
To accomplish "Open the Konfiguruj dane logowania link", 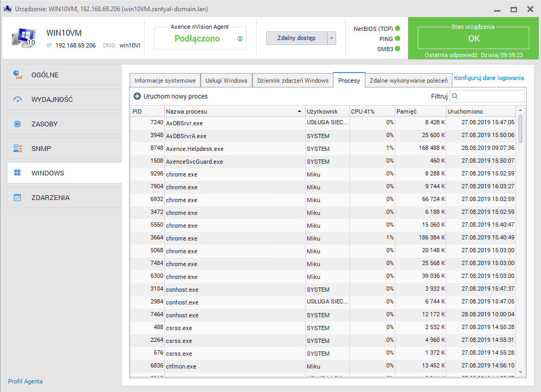I will coord(489,78).
